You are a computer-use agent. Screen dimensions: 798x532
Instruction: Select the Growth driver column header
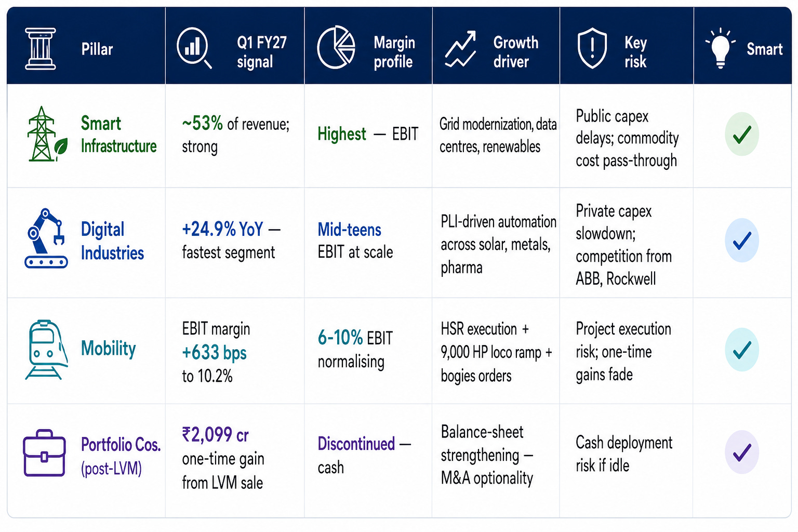[x=496, y=46]
